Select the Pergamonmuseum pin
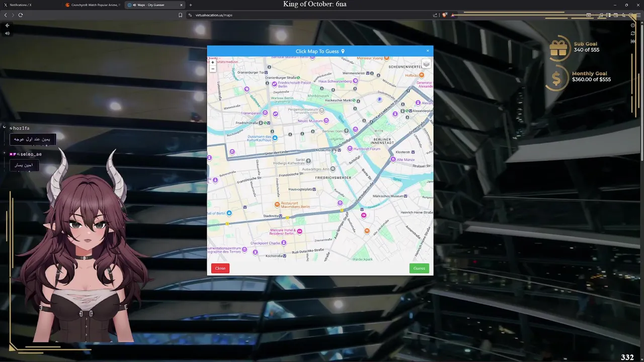The height and width of the screenshot is (362, 644). point(322,111)
